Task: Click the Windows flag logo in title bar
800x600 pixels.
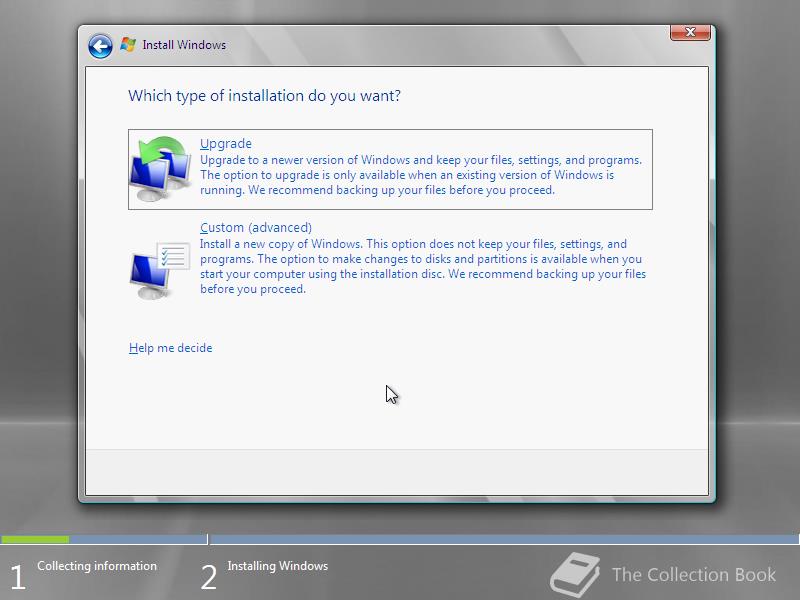Action: pos(128,45)
